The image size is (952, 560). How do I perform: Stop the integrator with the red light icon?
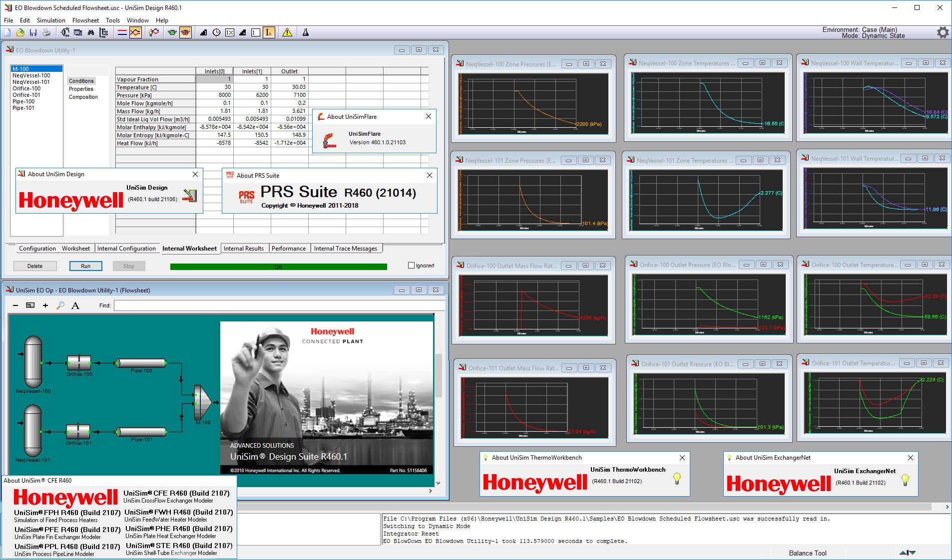(185, 32)
